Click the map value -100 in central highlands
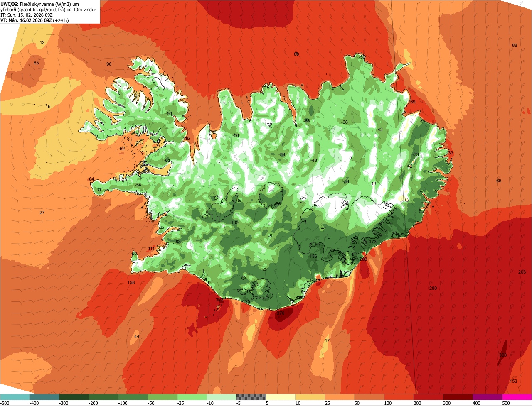The height and width of the screenshot is (406, 532). tap(234, 223)
